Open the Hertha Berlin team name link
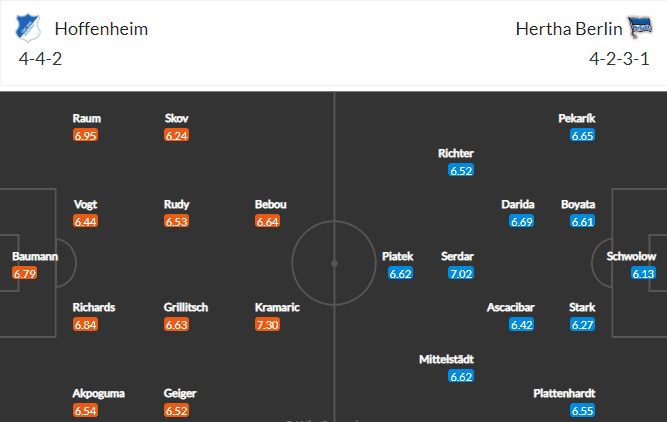 point(569,29)
